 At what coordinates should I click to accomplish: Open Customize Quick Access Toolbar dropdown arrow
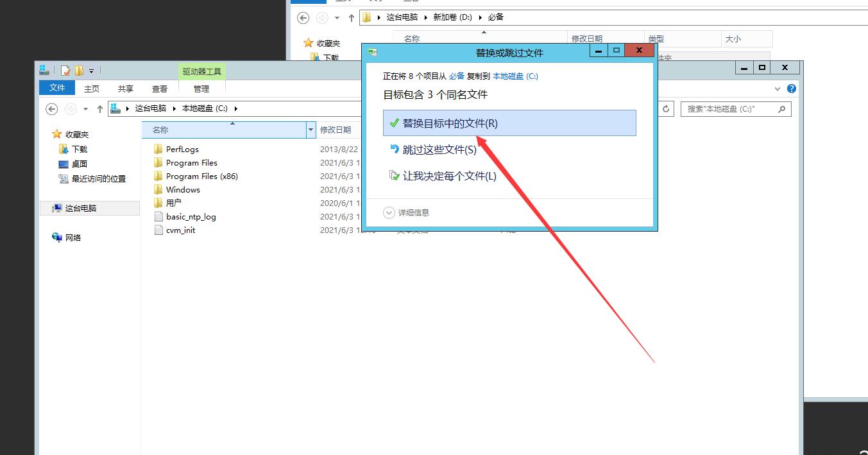(91, 71)
